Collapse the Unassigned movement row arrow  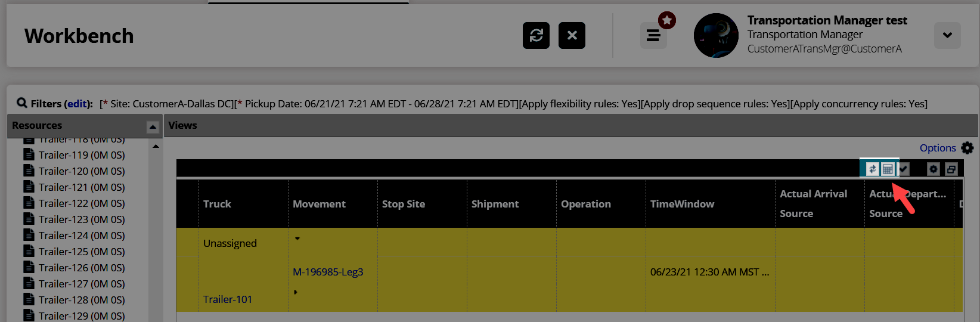pyautogui.click(x=297, y=239)
